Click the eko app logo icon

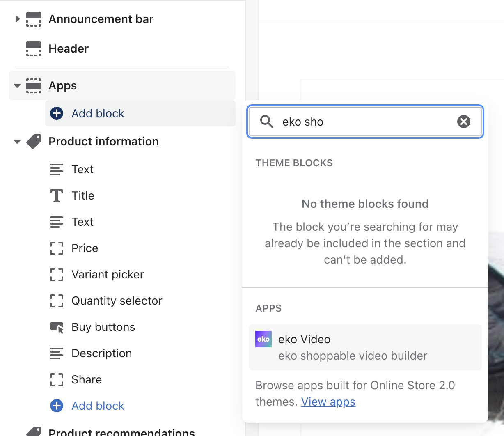click(x=263, y=339)
